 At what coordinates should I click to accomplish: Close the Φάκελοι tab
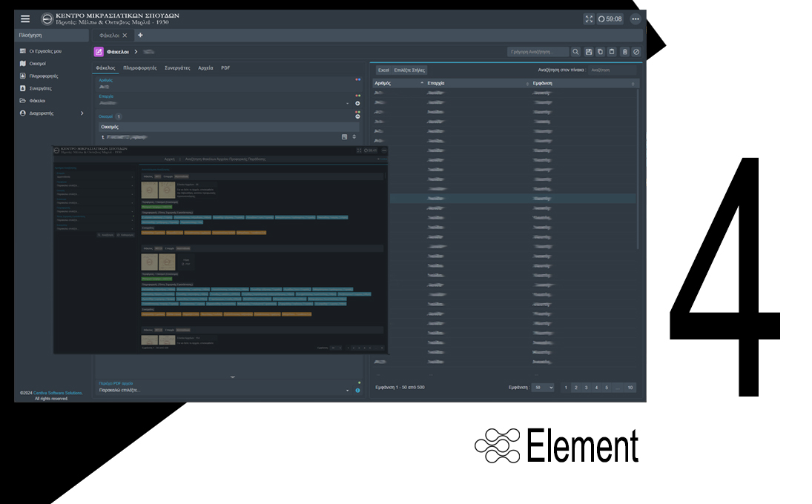[125, 35]
